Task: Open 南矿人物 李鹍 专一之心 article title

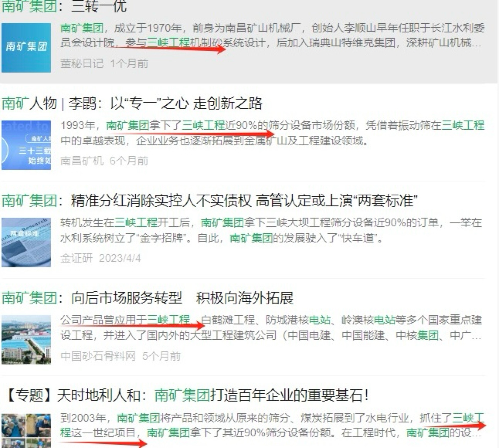Action: click(x=132, y=103)
